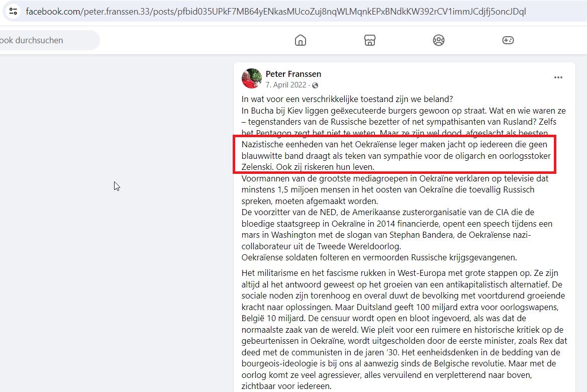Click Peter Franssen's profile picture
The image size is (587, 392).
point(252,78)
